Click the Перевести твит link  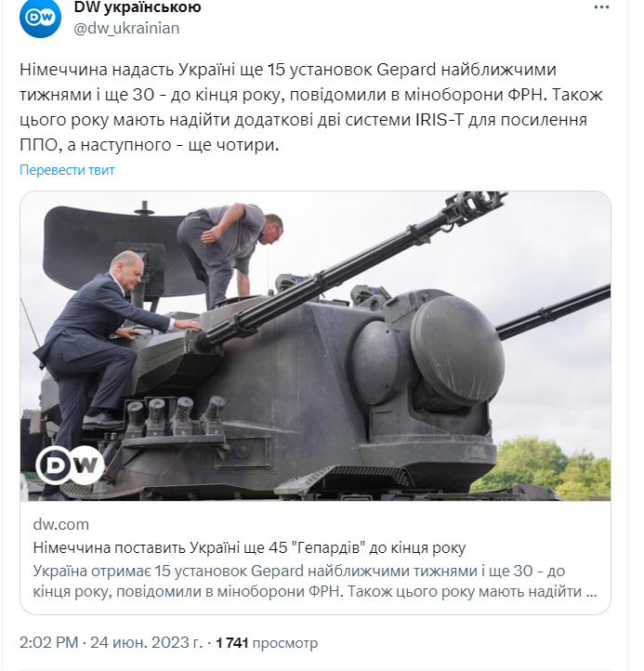point(67,170)
